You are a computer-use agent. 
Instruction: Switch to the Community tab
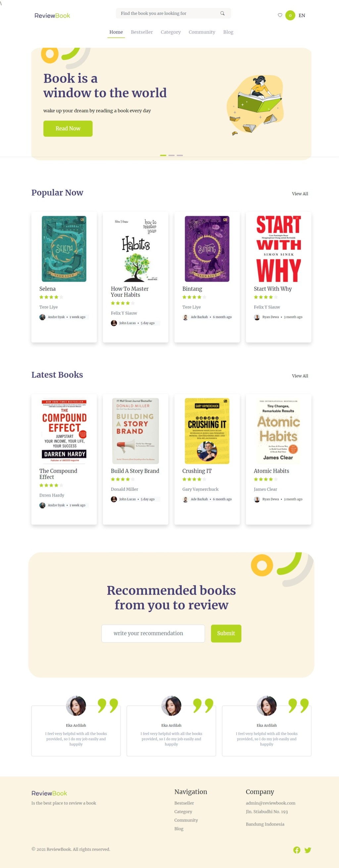pyautogui.click(x=202, y=32)
